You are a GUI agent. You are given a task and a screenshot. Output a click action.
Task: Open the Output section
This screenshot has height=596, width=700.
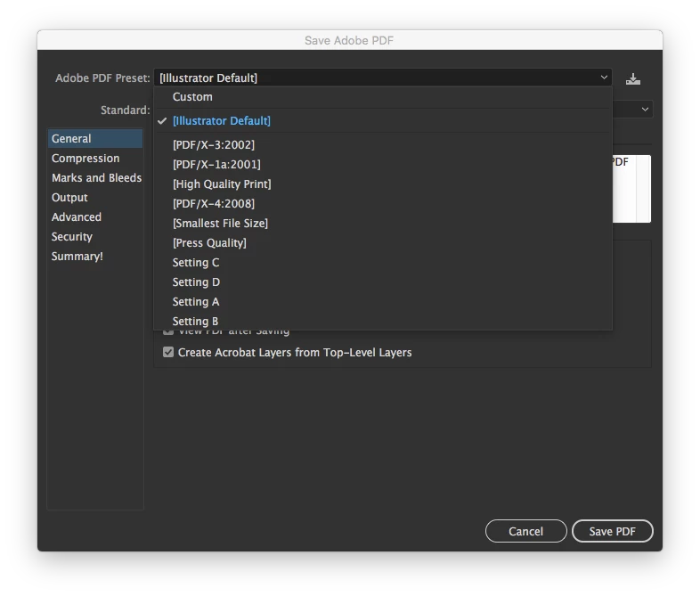coord(95,198)
